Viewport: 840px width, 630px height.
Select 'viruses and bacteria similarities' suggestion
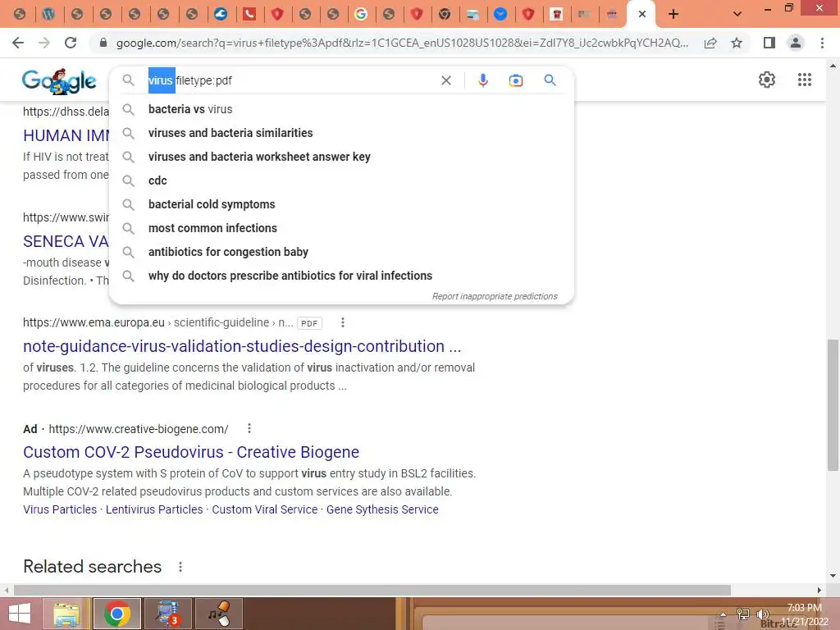(x=342, y=133)
